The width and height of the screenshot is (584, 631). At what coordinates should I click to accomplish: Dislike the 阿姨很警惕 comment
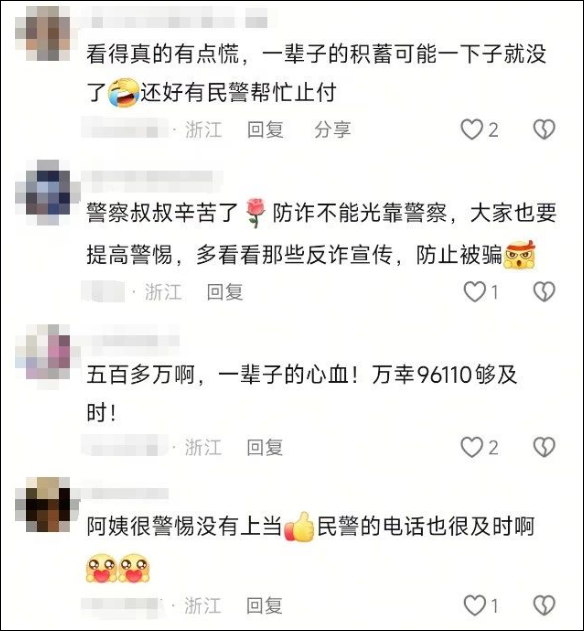coord(544,606)
